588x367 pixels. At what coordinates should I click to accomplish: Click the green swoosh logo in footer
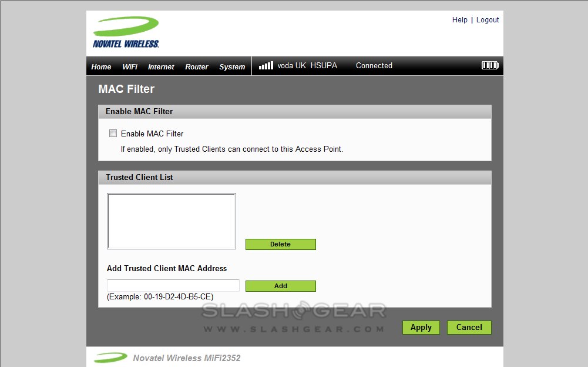[x=110, y=358]
